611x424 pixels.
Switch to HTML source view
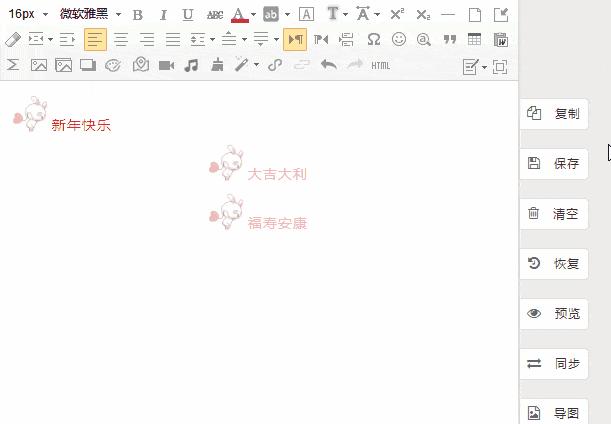point(380,65)
